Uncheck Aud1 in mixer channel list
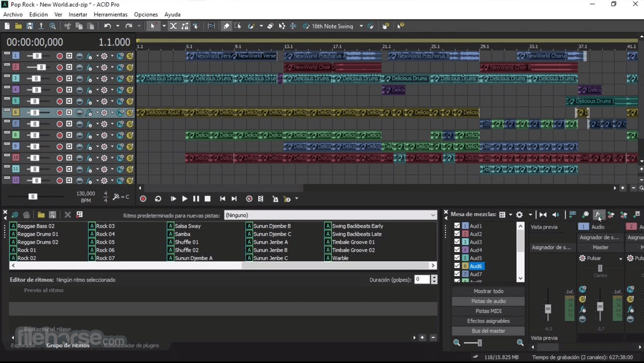The width and height of the screenshot is (644, 363). pos(457,226)
